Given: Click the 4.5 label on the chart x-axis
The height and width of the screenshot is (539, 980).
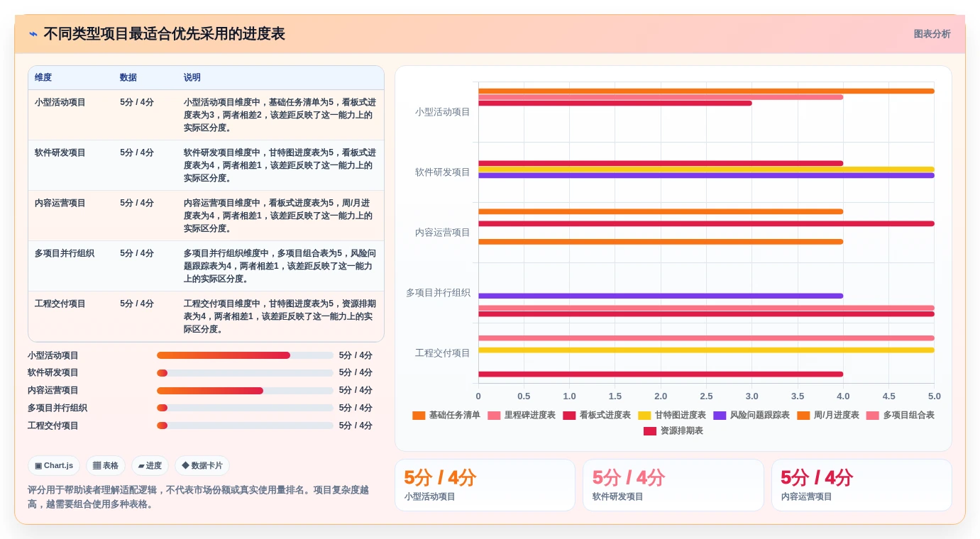Looking at the screenshot, I should pyautogui.click(x=888, y=396).
